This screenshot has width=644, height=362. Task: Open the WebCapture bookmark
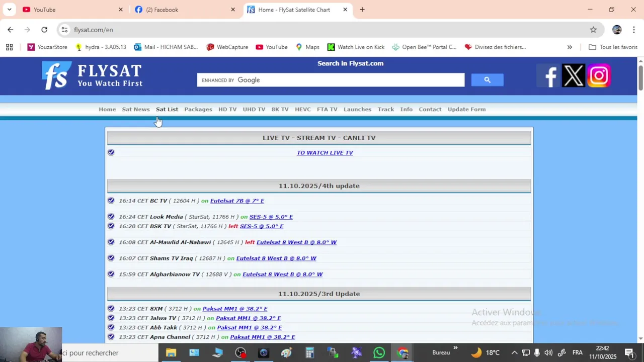227,47
